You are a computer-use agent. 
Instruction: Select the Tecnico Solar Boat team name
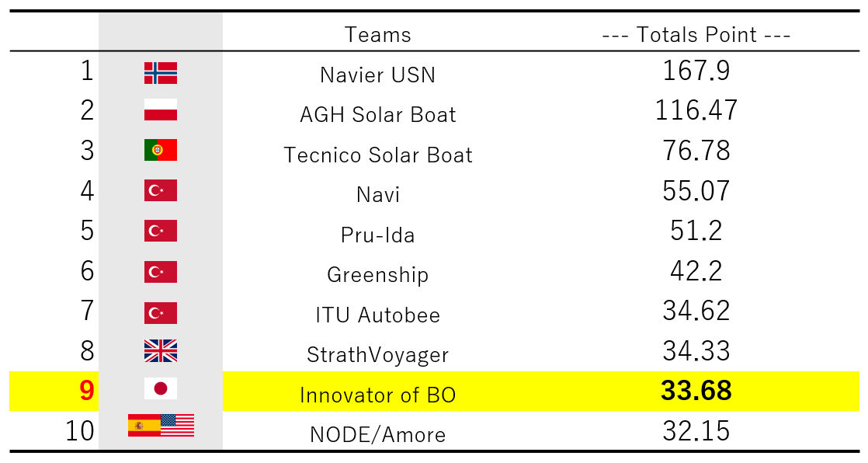pos(378,155)
